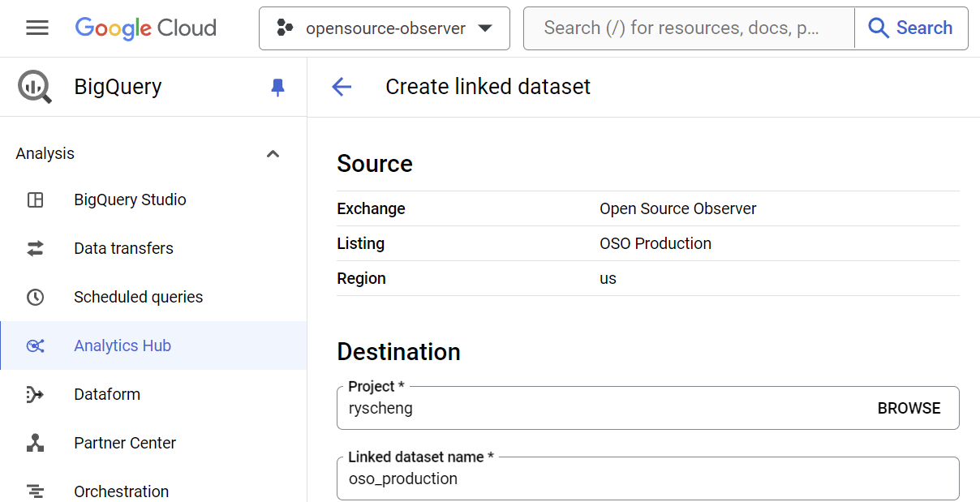Open the hamburger navigation menu

pyautogui.click(x=37, y=28)
